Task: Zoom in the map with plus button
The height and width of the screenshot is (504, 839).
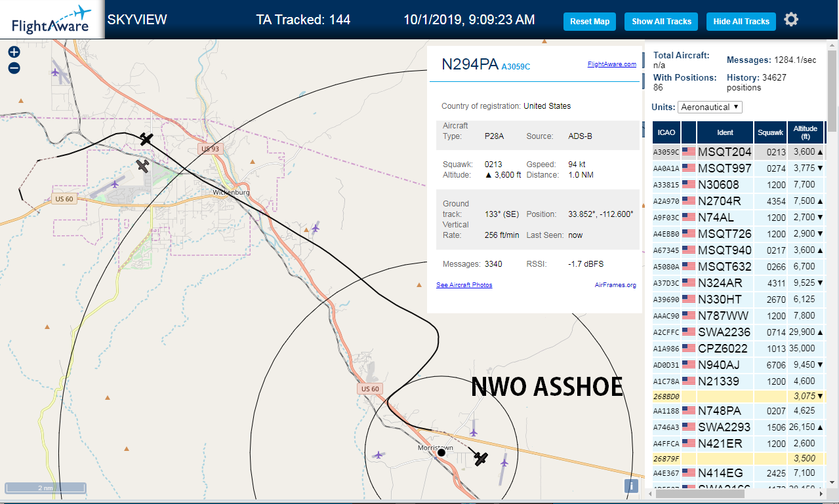Action: click(x=14, y=52)
